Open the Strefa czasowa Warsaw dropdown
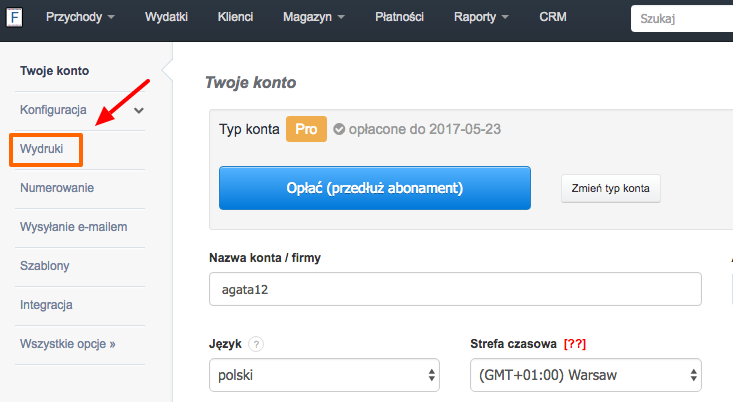733x402 pixels. [585, 376]
